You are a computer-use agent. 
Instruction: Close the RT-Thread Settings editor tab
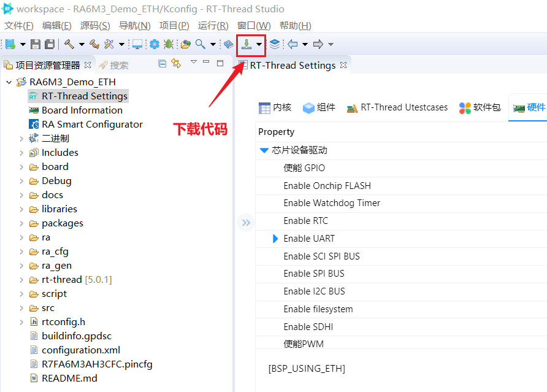point(343,65)
